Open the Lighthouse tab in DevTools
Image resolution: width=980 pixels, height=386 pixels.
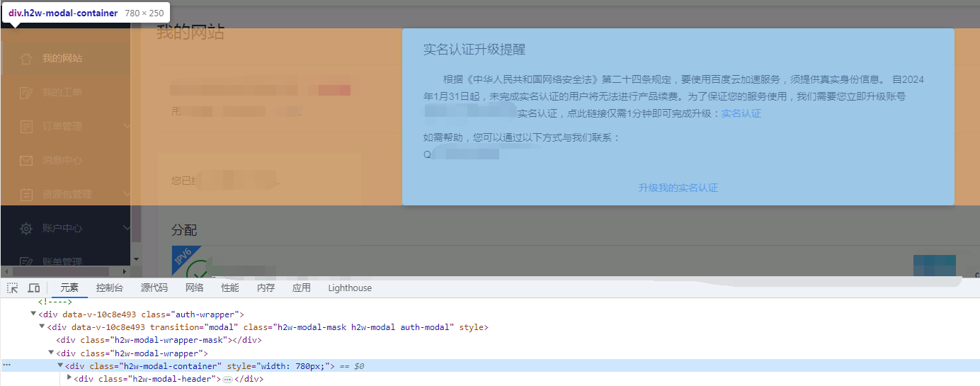tap(349, 288)
